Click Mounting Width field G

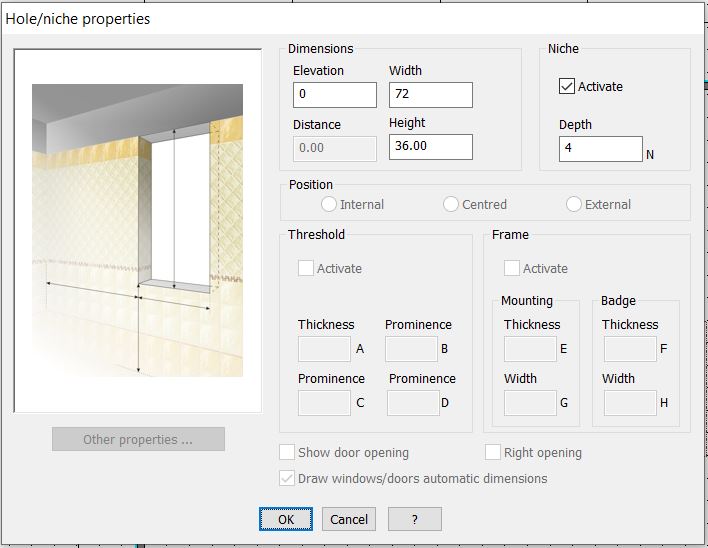[x=530, y=403]
